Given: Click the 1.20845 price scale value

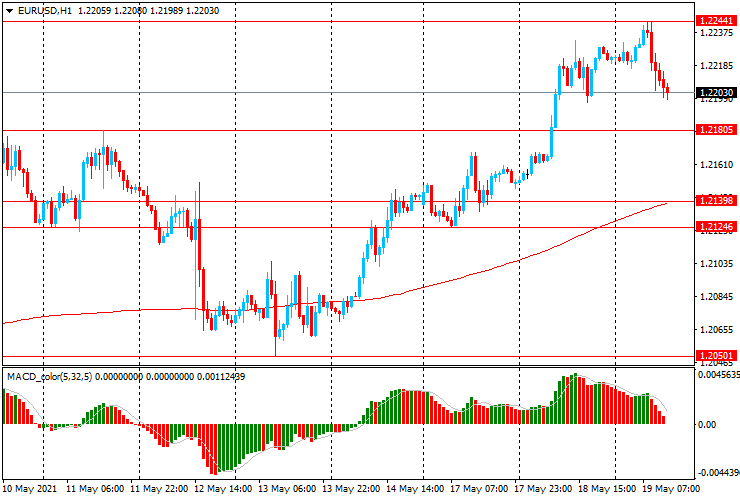Looking at the screenshot, I should [x=717, y=297].
